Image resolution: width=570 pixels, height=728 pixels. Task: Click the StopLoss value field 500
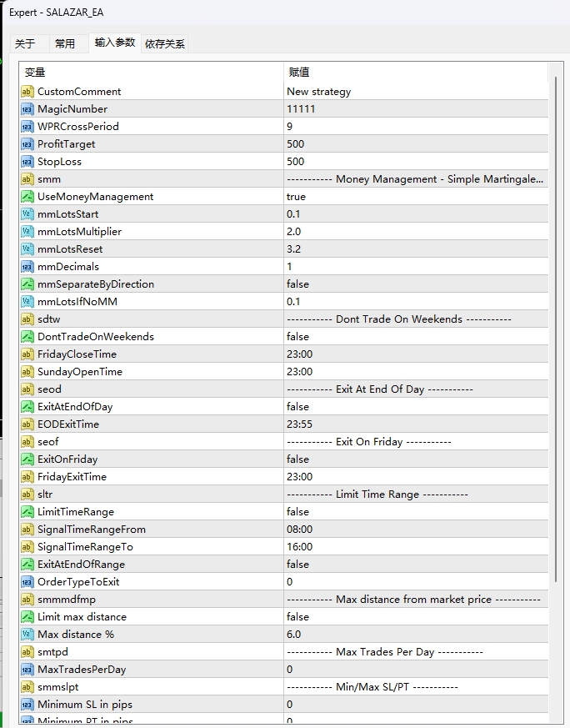coord(296,162)
